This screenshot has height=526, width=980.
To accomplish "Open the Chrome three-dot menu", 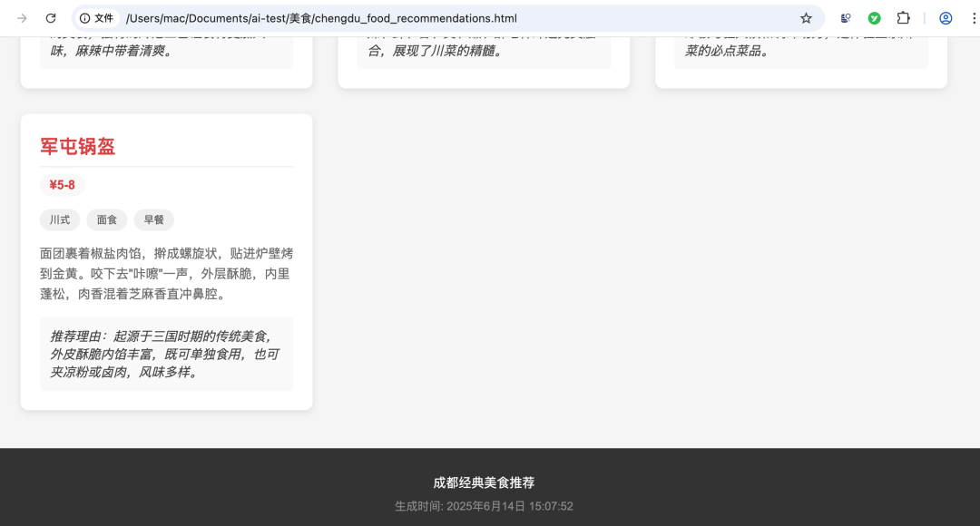I will point(974,18).
